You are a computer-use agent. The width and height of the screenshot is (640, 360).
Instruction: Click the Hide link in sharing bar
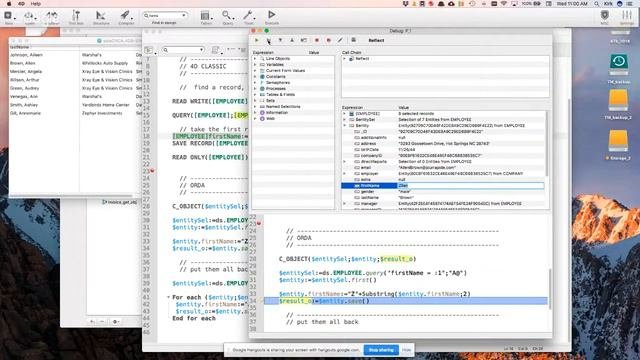coord(407,350)
